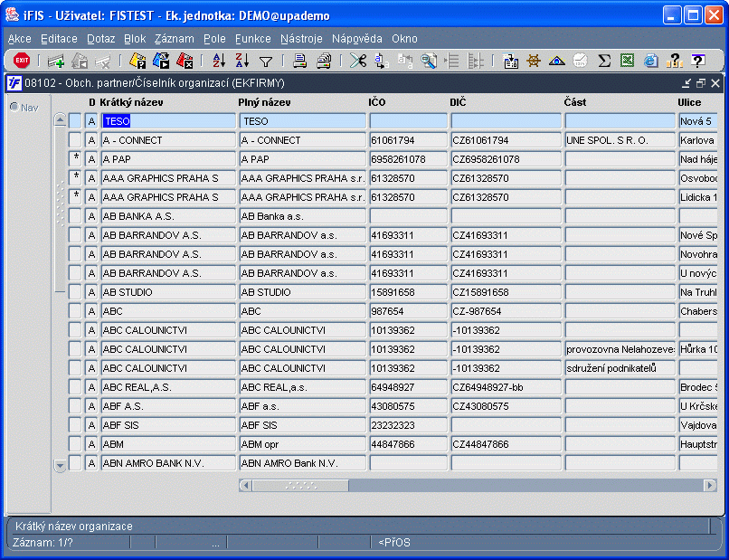Click the scissors cut icon
Viewport: 729px width, 560px height.
(x=358, y=61)
